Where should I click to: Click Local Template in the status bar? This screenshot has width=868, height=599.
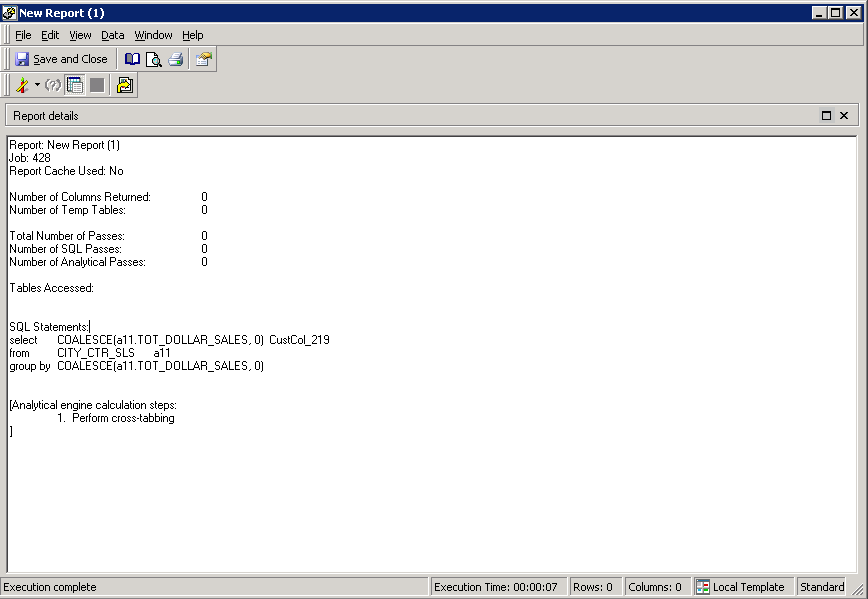click(x=741, y=587)
